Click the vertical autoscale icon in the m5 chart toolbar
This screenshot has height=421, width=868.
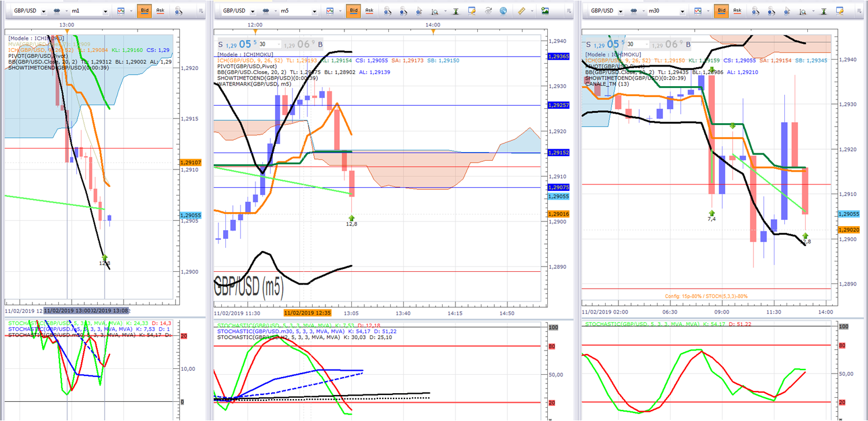(x=456, y=11)
